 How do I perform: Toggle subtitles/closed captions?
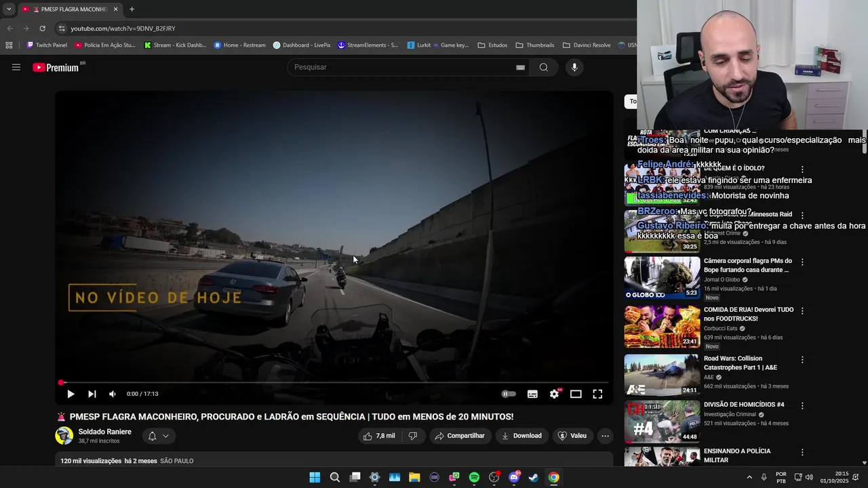pyautogui.click(x=532, y=394)
